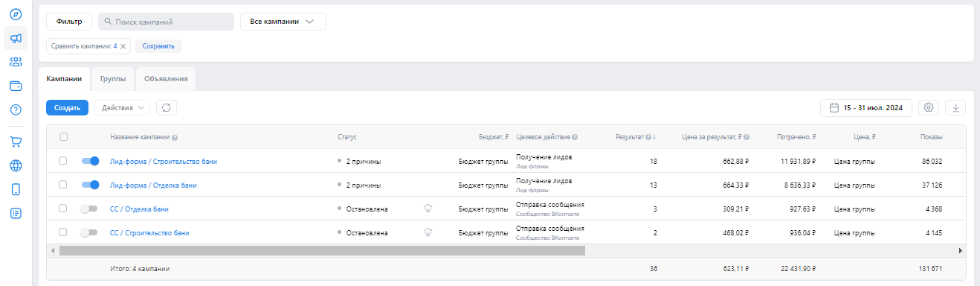Open the Действия dropdown menu
The height and width of the screenshot is (286, 980).
[122, 108]
